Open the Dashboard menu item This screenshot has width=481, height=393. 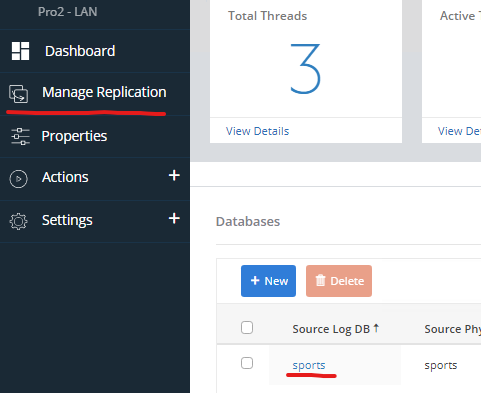point(80,51)
